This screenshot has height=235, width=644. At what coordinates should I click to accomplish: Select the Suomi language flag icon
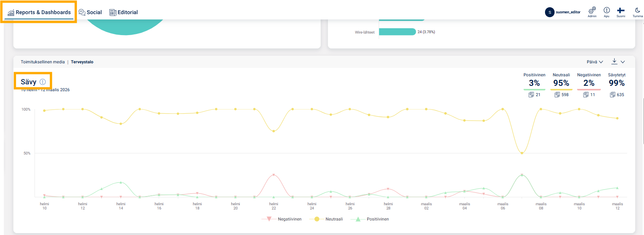(621, 10)
